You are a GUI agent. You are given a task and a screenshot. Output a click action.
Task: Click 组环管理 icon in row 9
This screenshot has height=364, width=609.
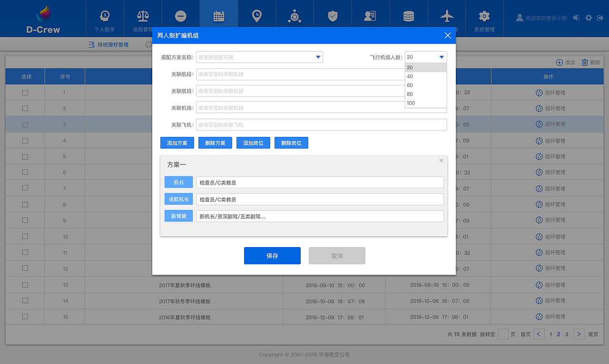tap(539, 220)
